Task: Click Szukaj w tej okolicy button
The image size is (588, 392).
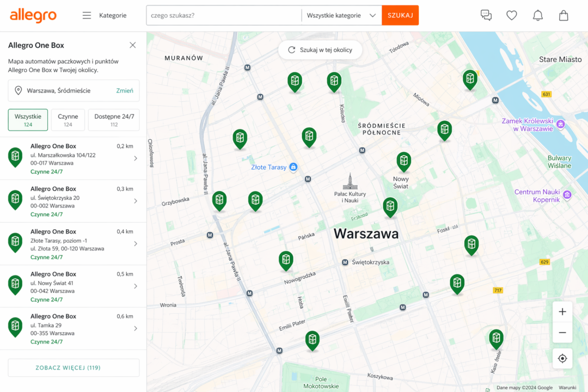Action: coord(320,50)
